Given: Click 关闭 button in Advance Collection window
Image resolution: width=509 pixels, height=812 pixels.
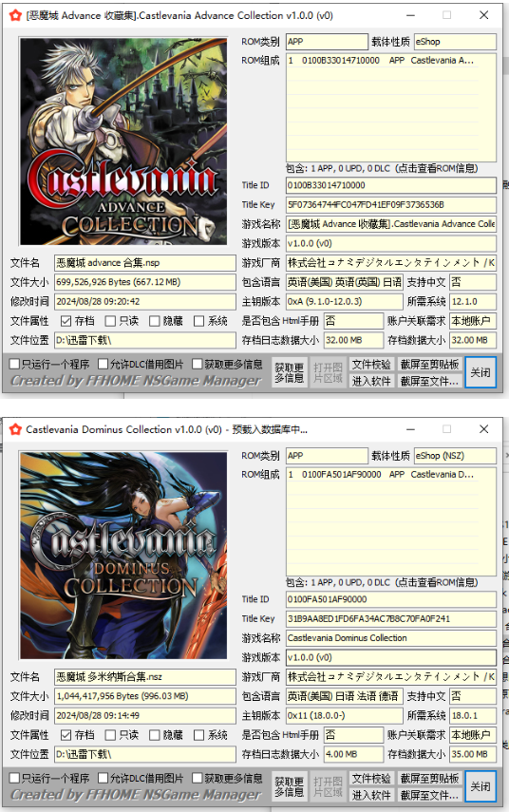Looking at the screenshot, I should click(480, 372).
